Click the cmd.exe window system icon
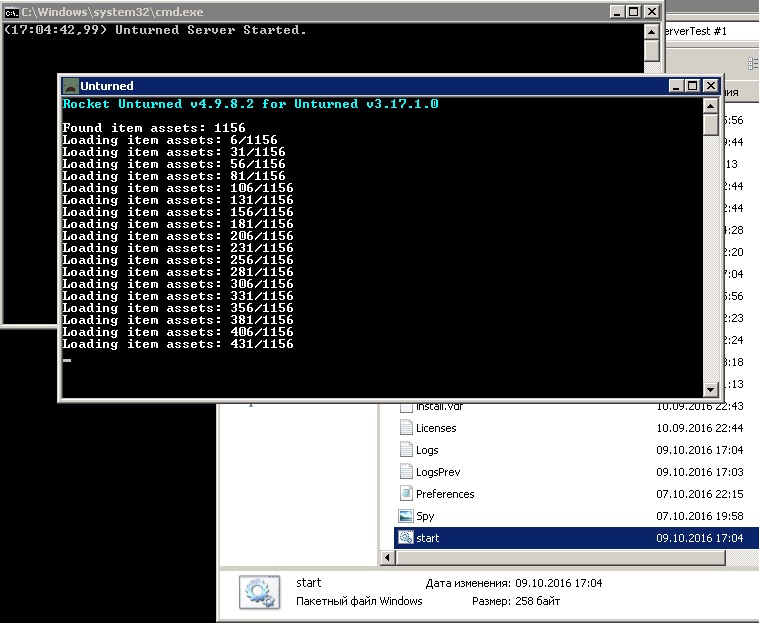 pos(11,12)
